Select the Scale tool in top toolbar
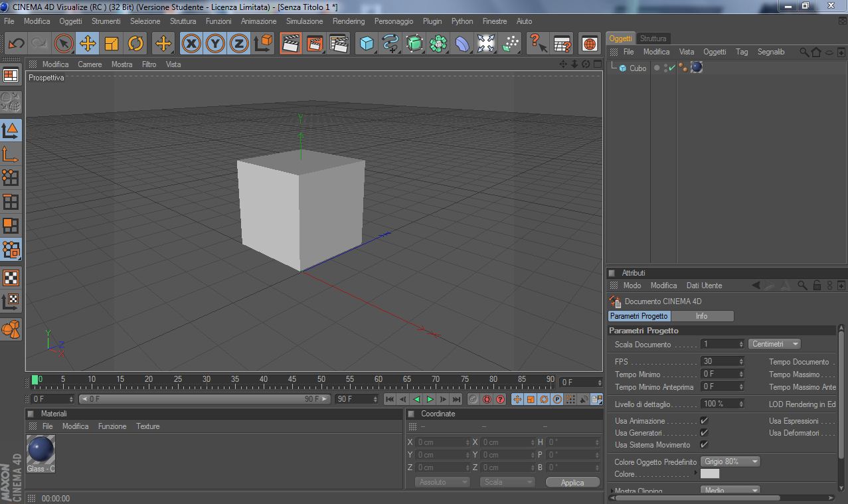The image size is (848, 504). click(112, 44)
